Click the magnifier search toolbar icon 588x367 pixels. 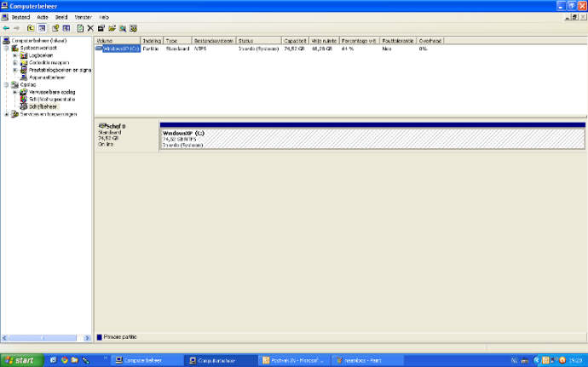point(123,28)
